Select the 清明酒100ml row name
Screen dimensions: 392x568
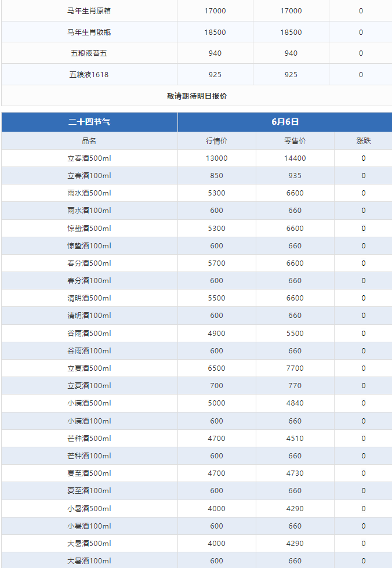tap(89, 316)
